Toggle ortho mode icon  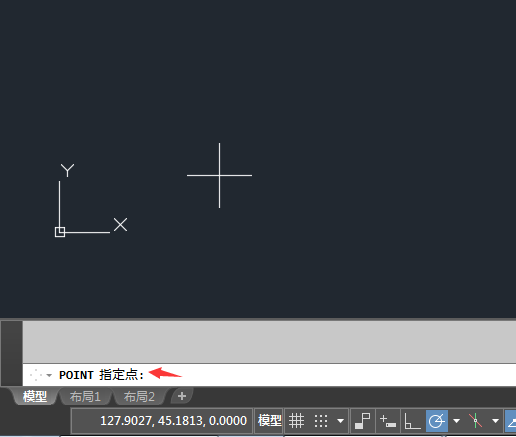tap(412, 421)
